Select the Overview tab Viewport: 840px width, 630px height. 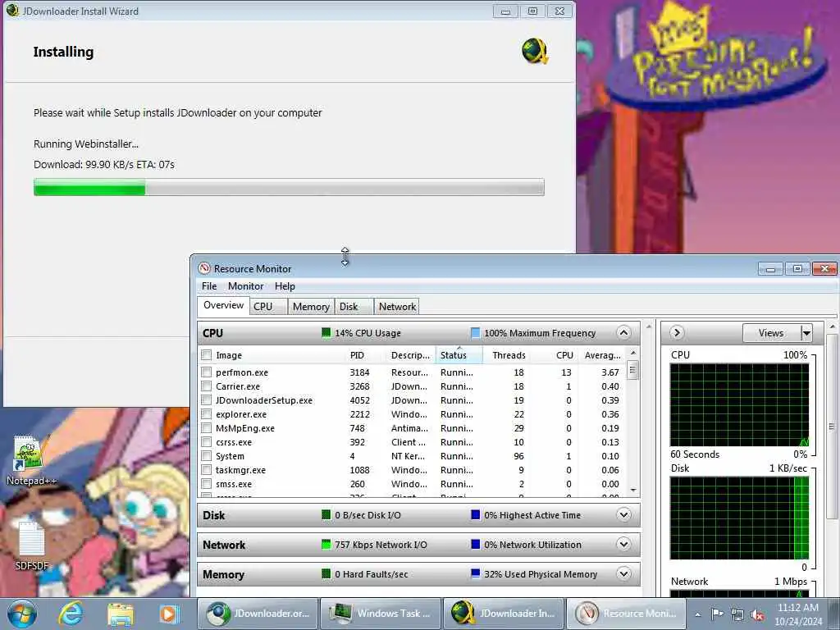tap(223, 305)
